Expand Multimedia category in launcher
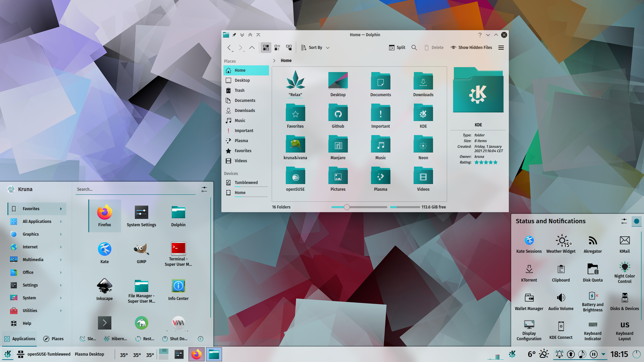Image resolution: width=644 pixels, height=362 pixels. (61, 260)
